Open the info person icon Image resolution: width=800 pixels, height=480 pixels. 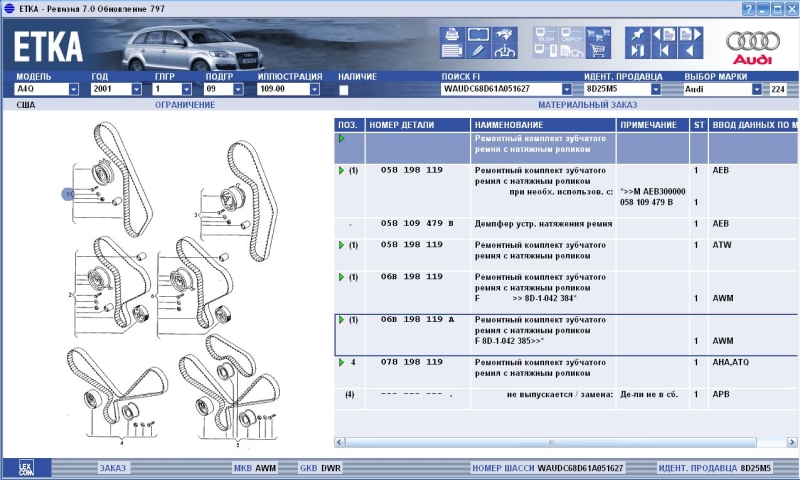click(x=504, y=51)
